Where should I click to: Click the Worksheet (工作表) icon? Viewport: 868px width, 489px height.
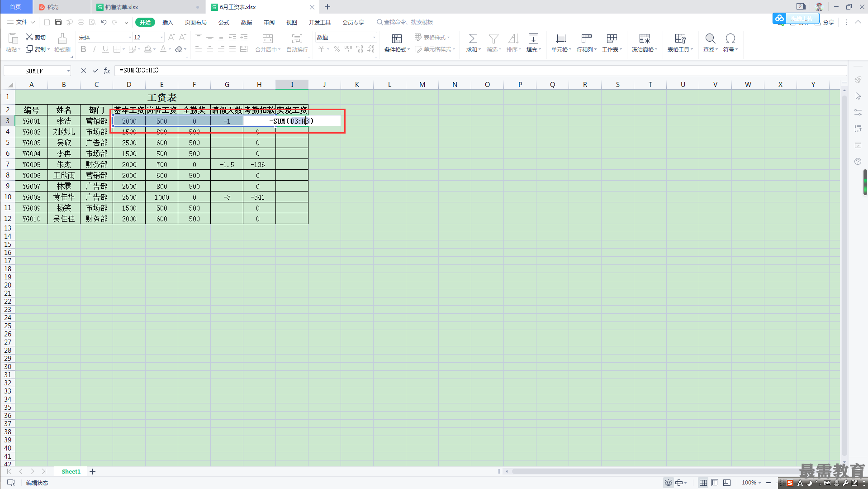(x=612, y=38)
